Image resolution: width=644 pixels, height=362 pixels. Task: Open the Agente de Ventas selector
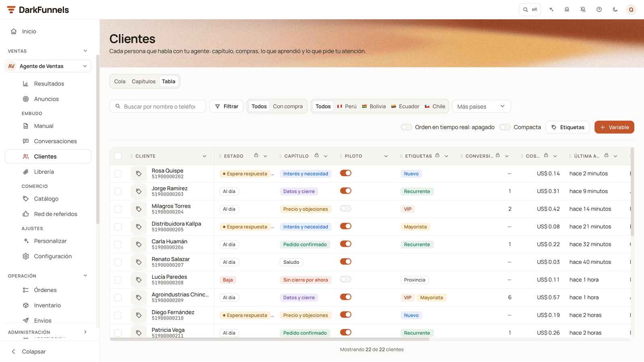pos(48,66)
